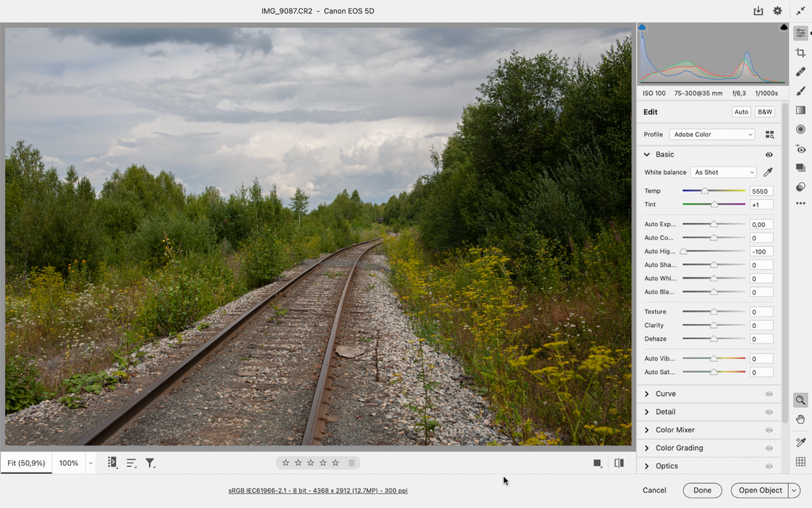812x508 pixels.
Task: Open Camera Raw preferences gear
Action: click(777, 11)
